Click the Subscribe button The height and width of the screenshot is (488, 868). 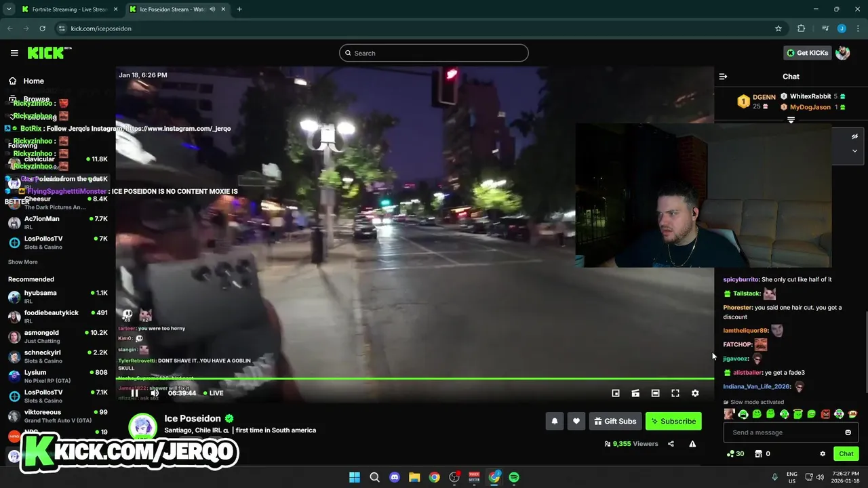tap(673, 421)
